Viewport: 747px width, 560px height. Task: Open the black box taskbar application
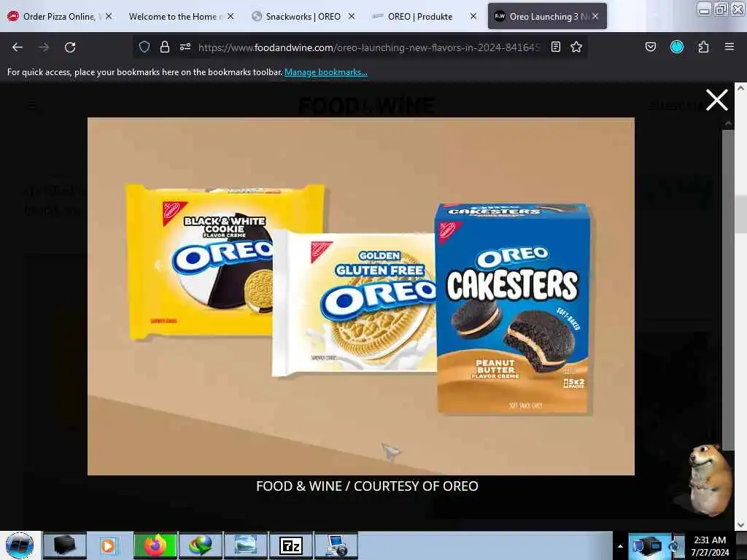pyautogui.click(x=64, y=545)
